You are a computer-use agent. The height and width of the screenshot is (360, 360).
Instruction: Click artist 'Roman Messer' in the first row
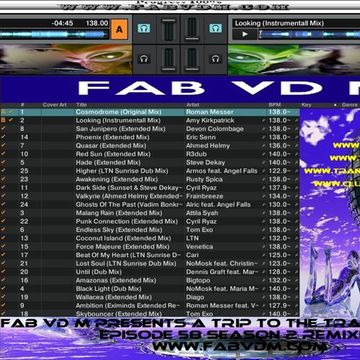210,112
